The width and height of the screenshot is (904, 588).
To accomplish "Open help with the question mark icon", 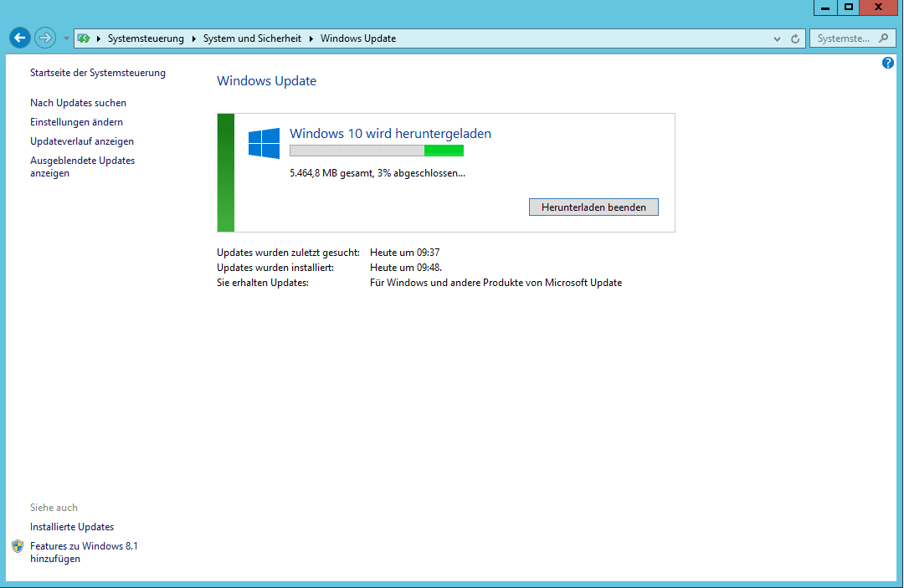I will coord(888,63).
